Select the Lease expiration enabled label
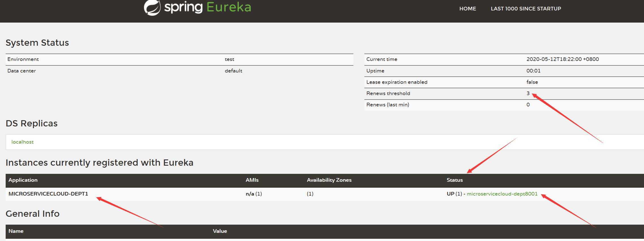Image resolution: width=644 pixels, height=241 pixels. 397,82
